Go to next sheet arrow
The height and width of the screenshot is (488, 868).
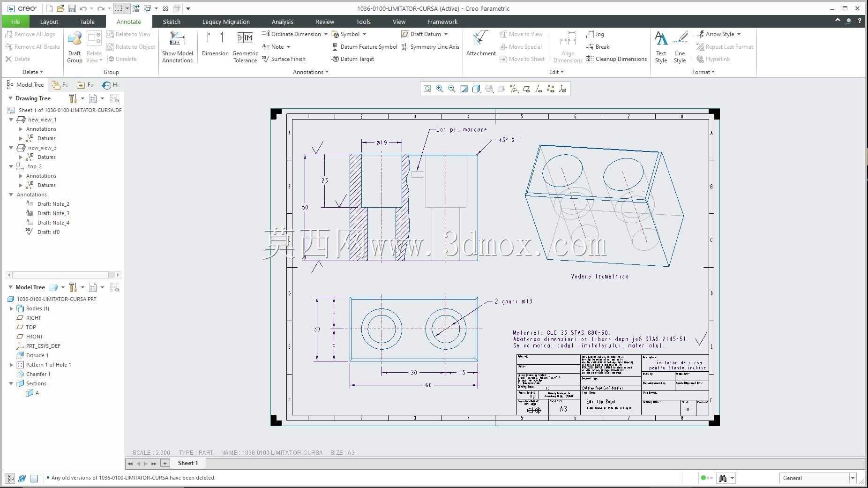(146, 464)
